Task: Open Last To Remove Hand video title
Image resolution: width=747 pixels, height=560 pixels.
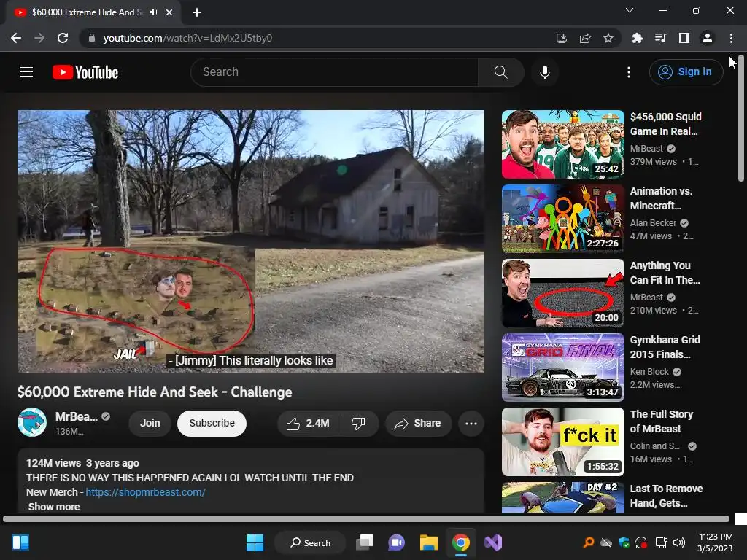Action: (x=666, y=496)
